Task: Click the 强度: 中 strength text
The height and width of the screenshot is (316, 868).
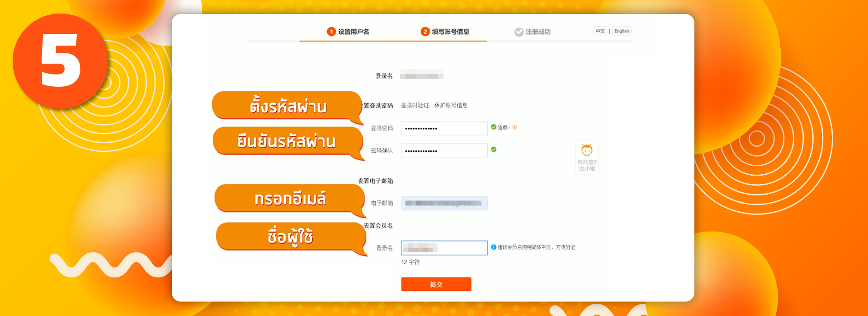Action: 507,128
